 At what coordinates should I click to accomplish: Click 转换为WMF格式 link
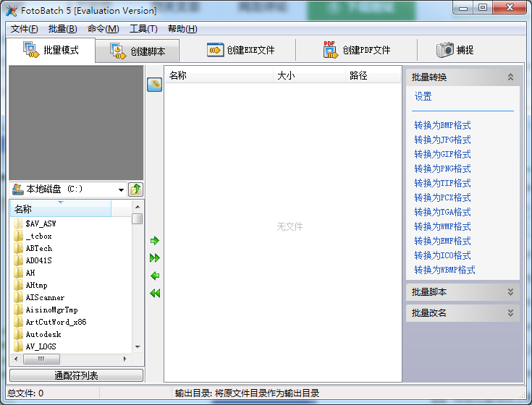click(442, 226)
